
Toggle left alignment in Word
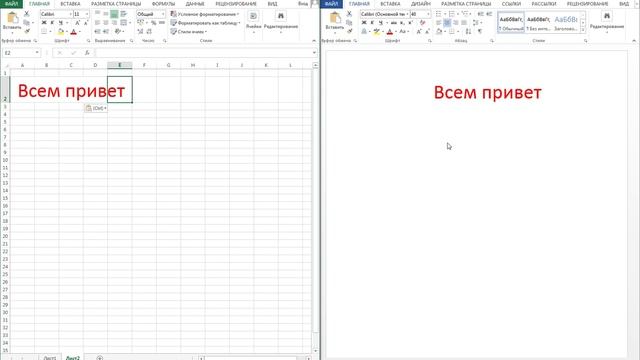point(438,23)
